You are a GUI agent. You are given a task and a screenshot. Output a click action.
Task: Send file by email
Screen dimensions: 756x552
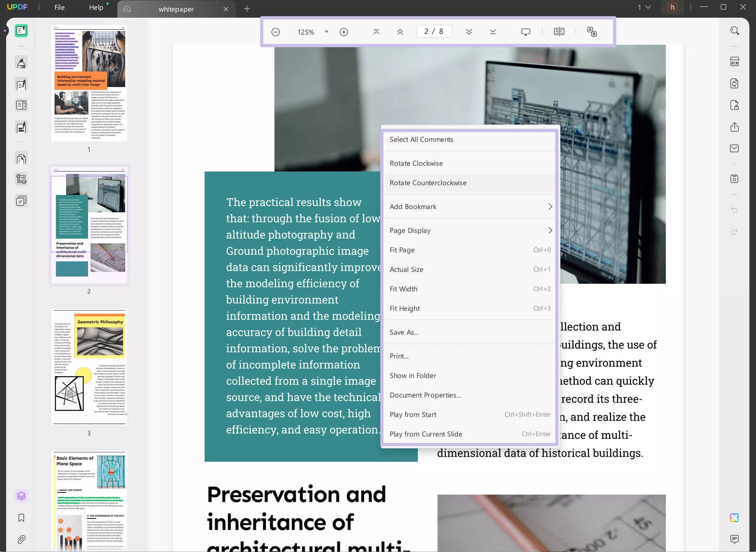pos(734,148)
